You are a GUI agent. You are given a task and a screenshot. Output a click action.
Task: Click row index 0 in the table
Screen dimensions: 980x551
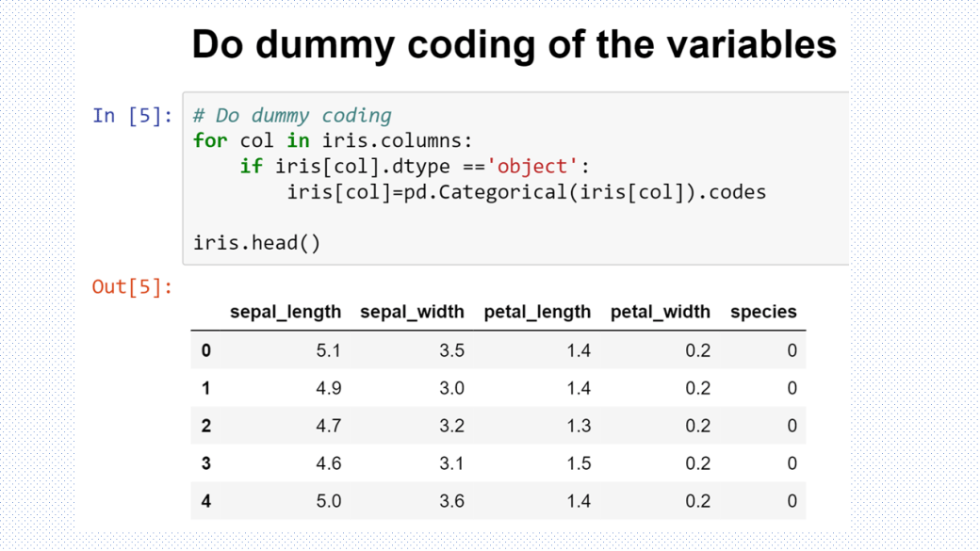(206, 350)
